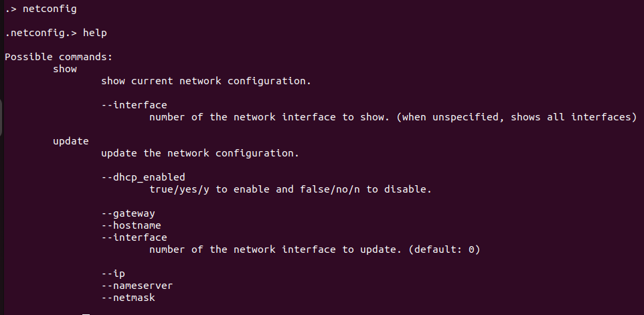The width and height of the screenshot is (644, 315).
Task: Click the '--interface' option under update
Action: click(x=134, y=237)
